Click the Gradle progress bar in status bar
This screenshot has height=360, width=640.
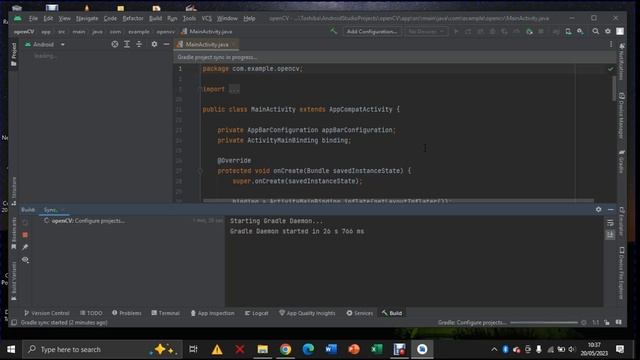(544, 322)
